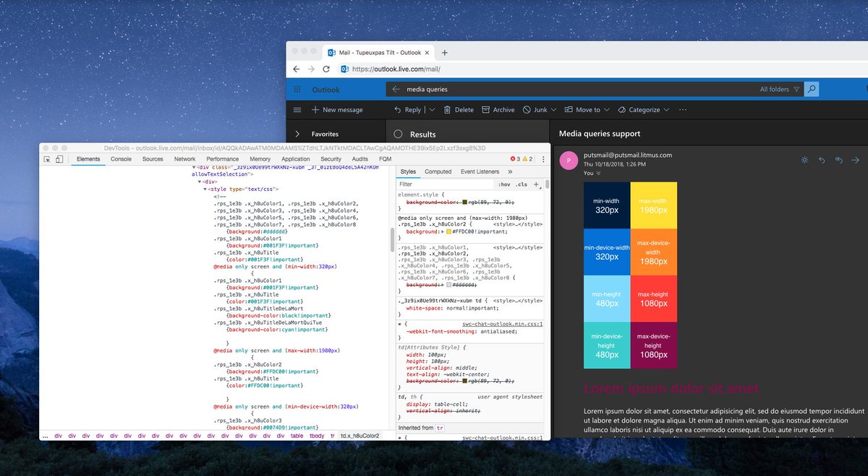This screenshot has height=476, width=868.
Task: Click the #FFDC00 yellow color swatch
Action: click(x=449, y=231)
